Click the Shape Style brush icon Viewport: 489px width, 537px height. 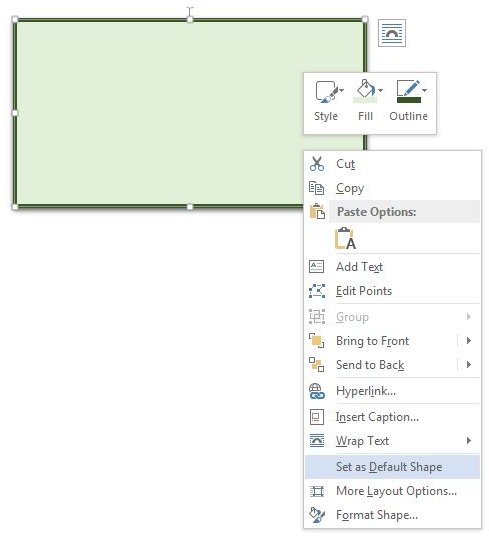pyautogui.click(x=326, y=92)
